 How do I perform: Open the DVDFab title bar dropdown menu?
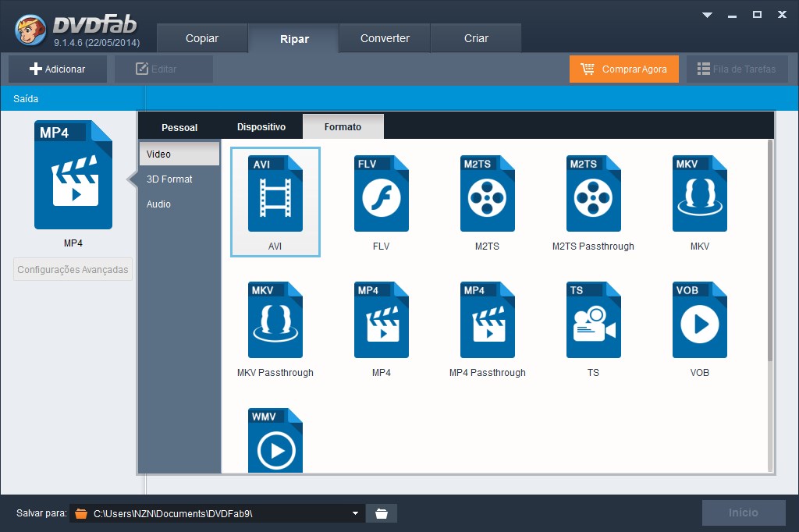pyautogui.click(x=707, y=15)
